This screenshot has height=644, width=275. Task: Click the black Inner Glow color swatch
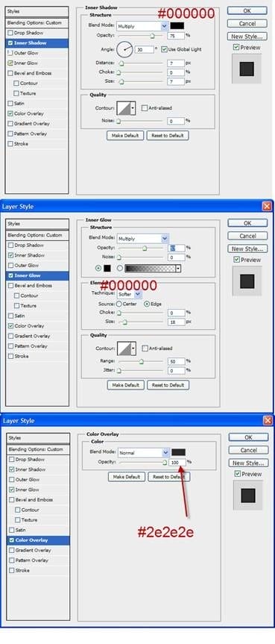[107, 268]
